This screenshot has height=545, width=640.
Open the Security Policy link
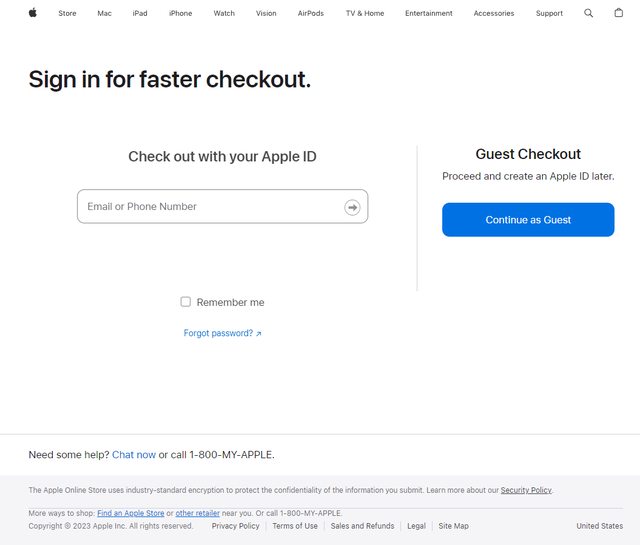point(526,490)
